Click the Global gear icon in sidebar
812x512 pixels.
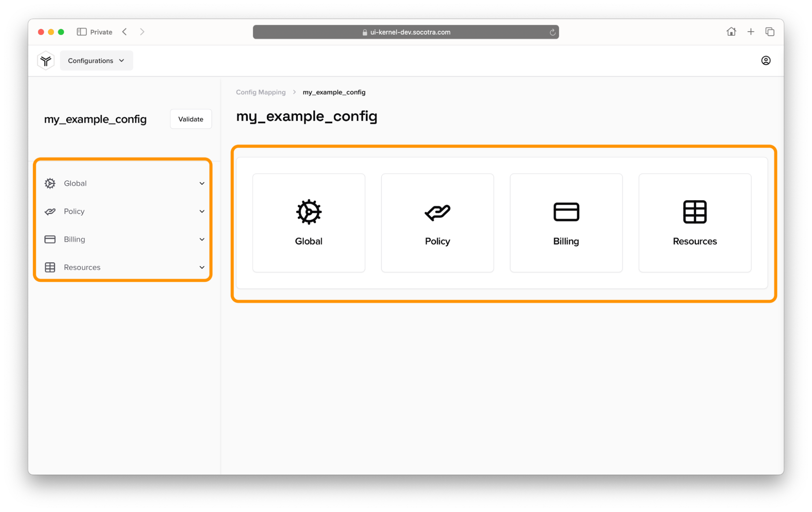[50, 184]
